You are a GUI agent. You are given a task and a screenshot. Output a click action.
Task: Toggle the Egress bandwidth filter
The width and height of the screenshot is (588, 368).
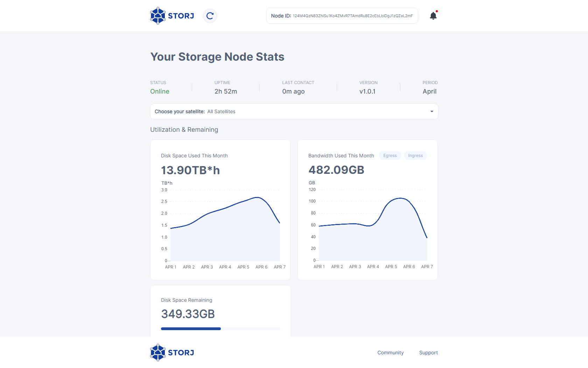coord(390,156)
